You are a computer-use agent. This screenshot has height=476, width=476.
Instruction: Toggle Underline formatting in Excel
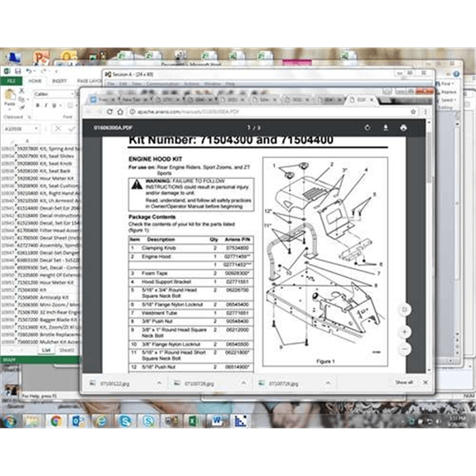pyautogui.click(x=54, y=105)
